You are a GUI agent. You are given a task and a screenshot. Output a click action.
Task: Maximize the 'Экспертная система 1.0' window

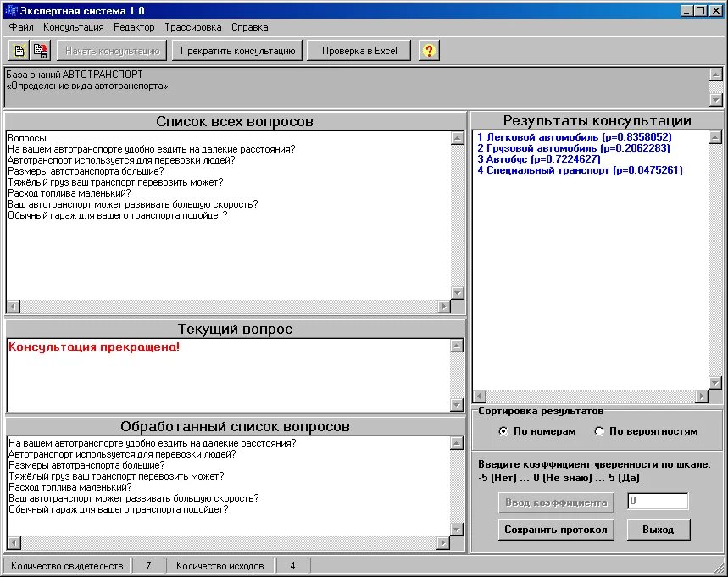click(x=701, y=10)
